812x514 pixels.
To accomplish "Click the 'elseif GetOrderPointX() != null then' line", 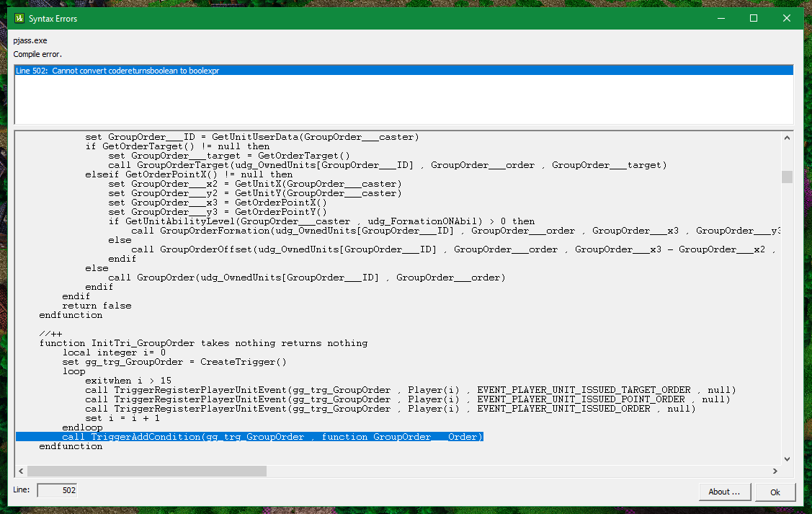I will pyautogui.click(x=189, y=174).
